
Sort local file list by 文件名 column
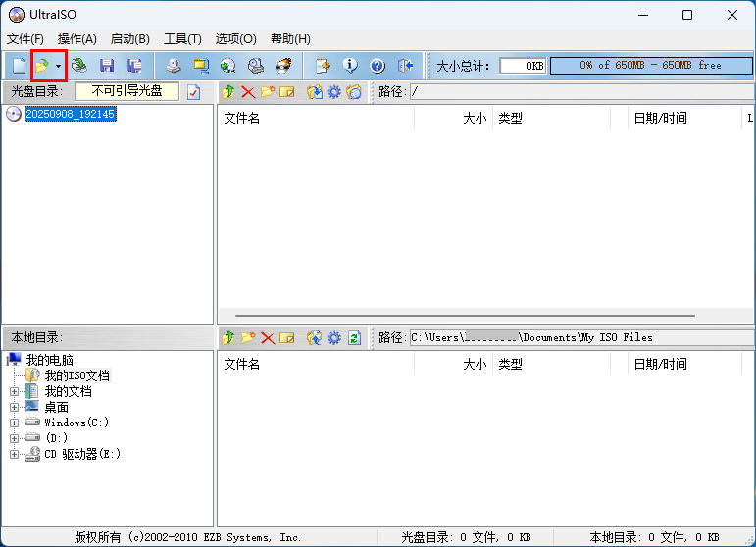316,364
